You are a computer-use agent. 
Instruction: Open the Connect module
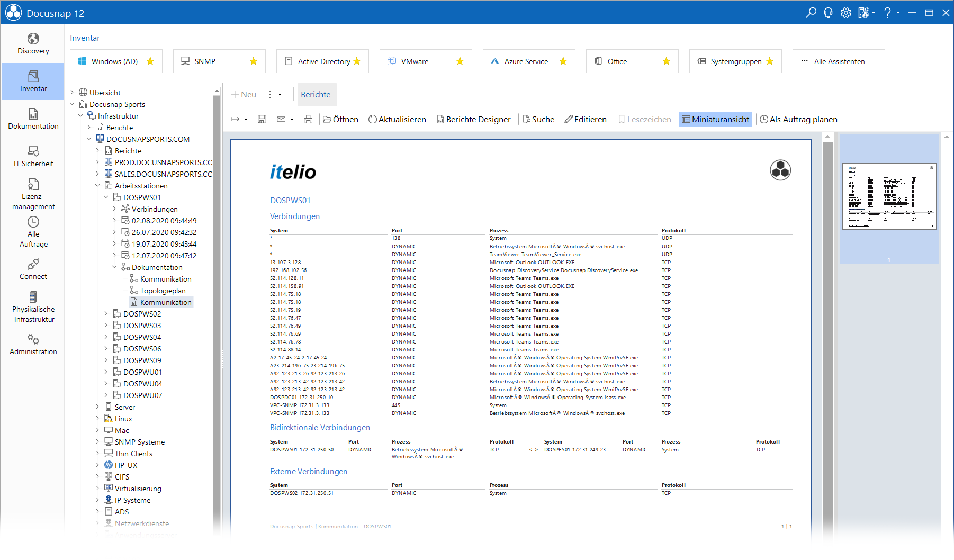point(33,269)
